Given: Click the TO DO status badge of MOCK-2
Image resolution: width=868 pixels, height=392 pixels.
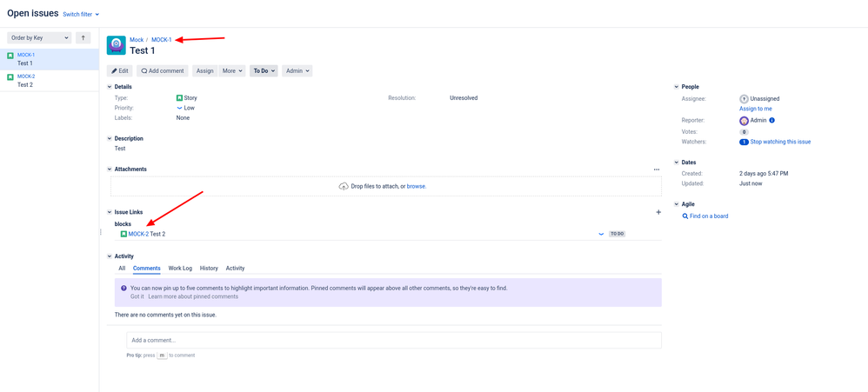Looking at the screenshot, I should [x=618, y=234].
